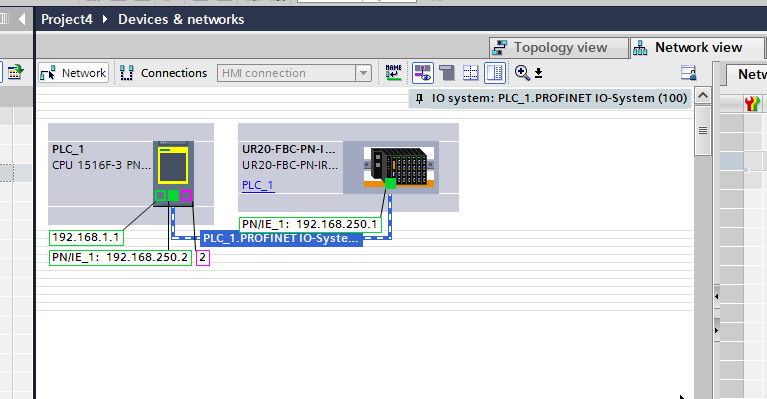Select the Network mode button
Viewport: 767px width, 399px height.
coord(73,73)
